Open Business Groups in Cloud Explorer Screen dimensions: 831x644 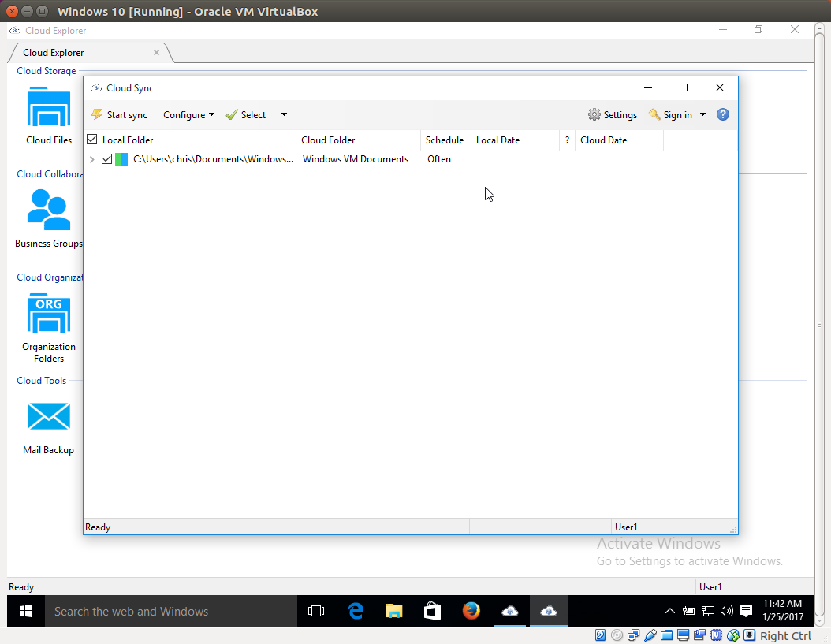point(49,218)
